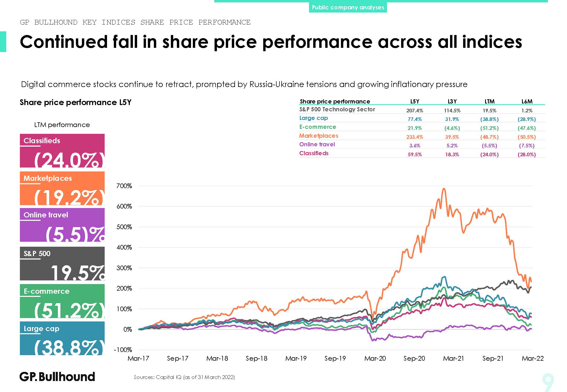Click the Online travel row label in table
Image resolution: width=567 pixels, height=392 pixels.
point(317,145)
